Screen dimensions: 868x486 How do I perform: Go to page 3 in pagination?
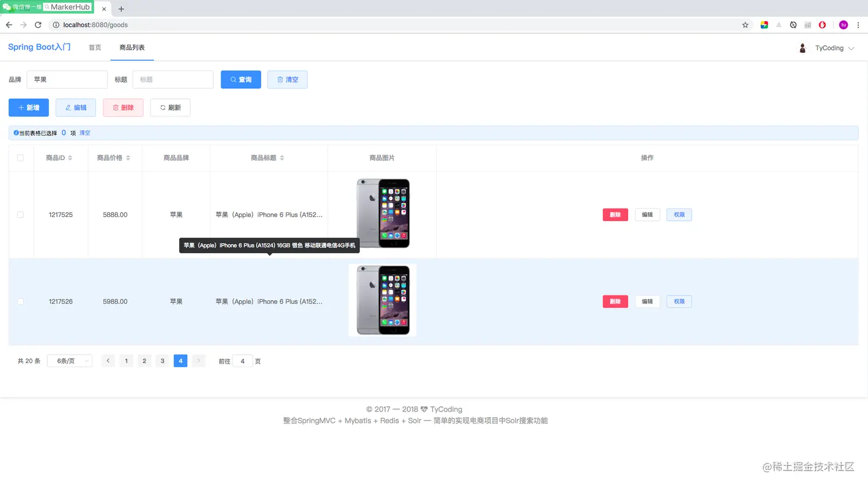pos(162,361)
